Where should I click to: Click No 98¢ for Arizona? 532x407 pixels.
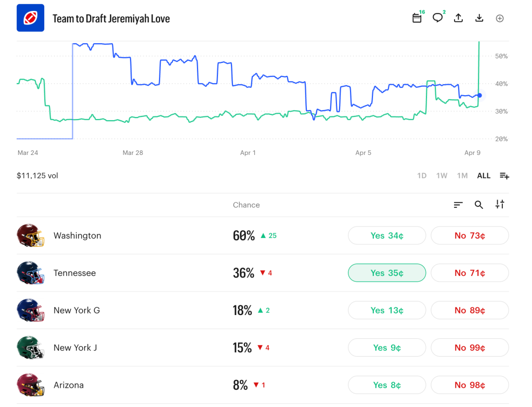pos(470,385)
